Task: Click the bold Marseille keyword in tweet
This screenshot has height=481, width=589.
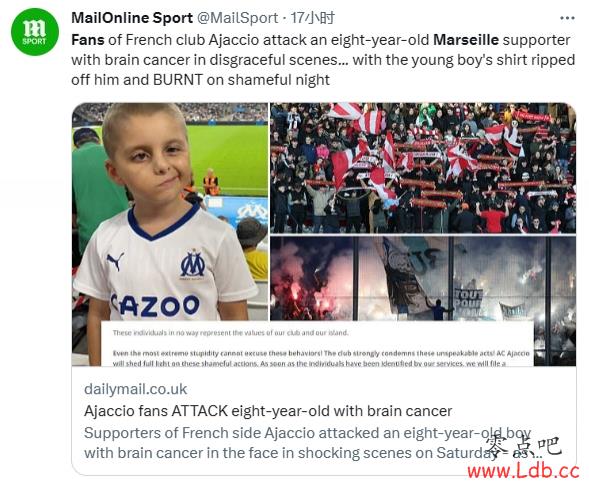Action: [x=466, y=40]
